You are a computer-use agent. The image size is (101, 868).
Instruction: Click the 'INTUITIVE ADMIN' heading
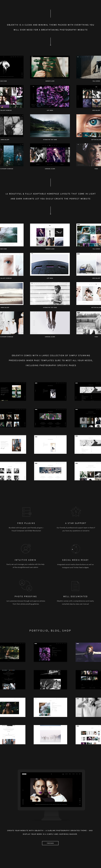[25, 560]
